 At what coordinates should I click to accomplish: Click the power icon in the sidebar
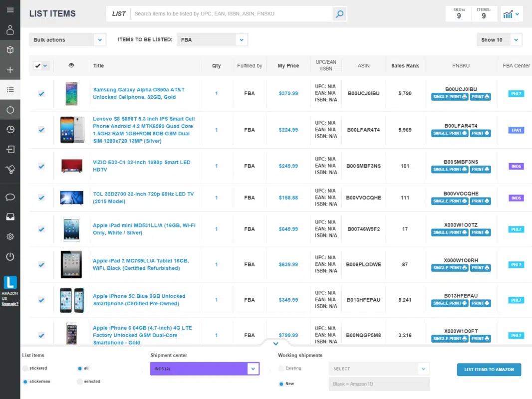pyautogui.click(x=10, y=257)
